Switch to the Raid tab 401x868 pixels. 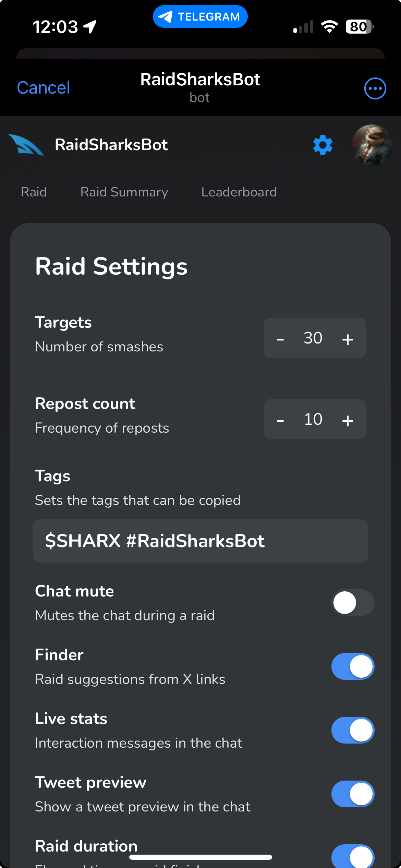point(34,192)
